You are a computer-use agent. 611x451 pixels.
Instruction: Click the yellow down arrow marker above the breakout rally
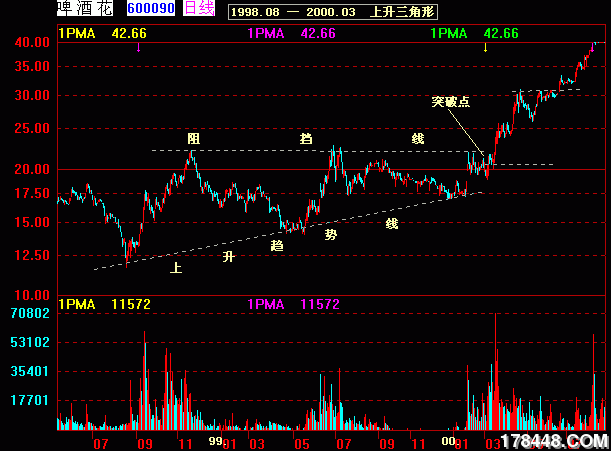pos(485,47)
